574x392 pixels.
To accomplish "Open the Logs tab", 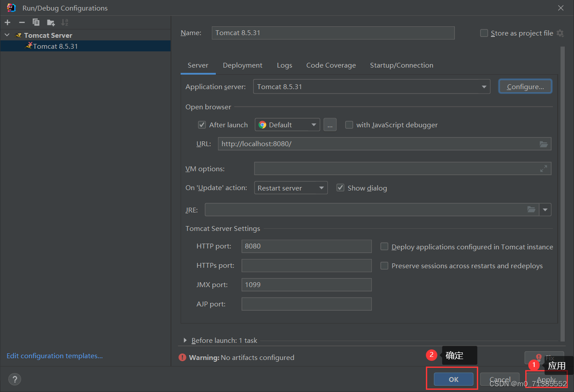I will tap(284, 65).
